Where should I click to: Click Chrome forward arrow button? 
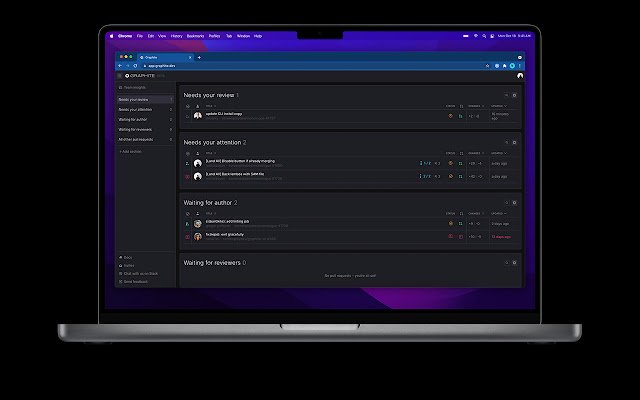(128, 66)
